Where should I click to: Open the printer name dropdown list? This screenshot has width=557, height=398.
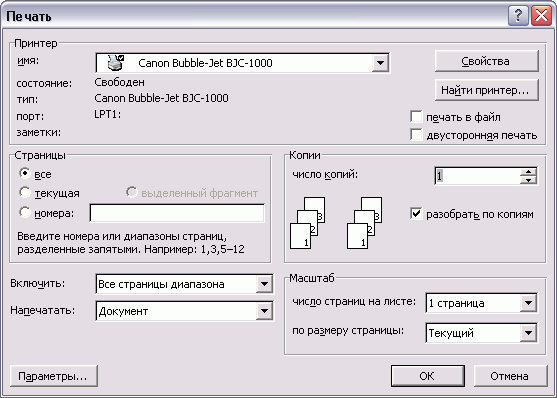[x=380, y=63]
